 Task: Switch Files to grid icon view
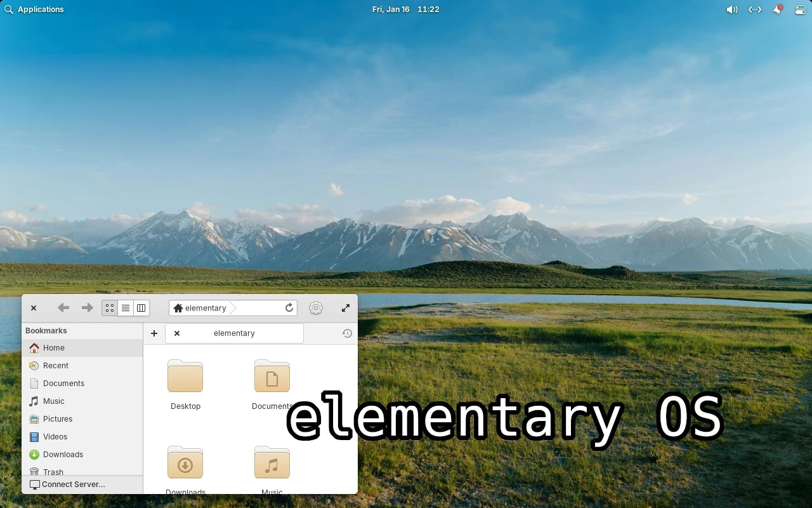(110, 308)
